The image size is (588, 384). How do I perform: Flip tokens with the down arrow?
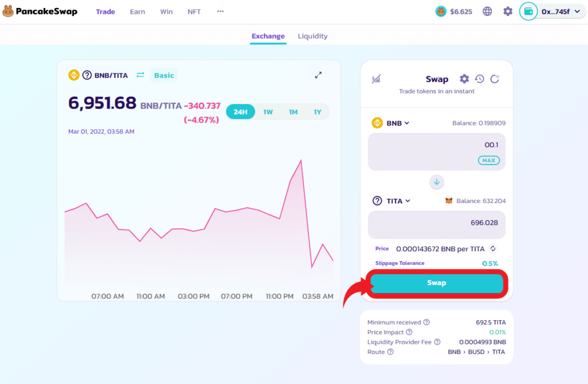pyautogui.click(x=436, y=182)
